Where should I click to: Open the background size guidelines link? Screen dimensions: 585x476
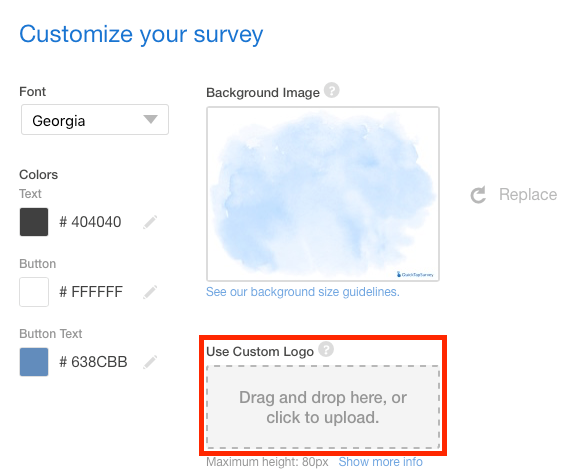[303, 292]
